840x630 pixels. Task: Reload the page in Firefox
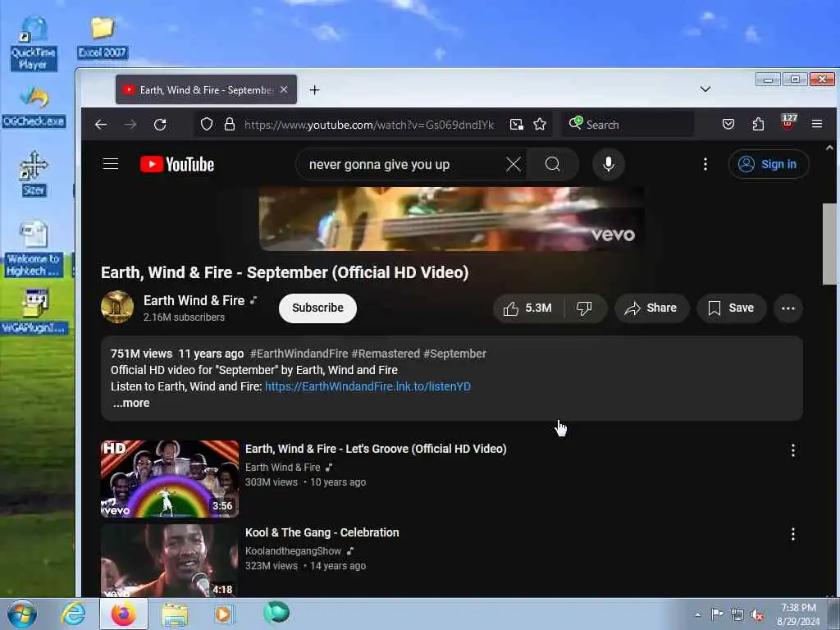point(160,125)
